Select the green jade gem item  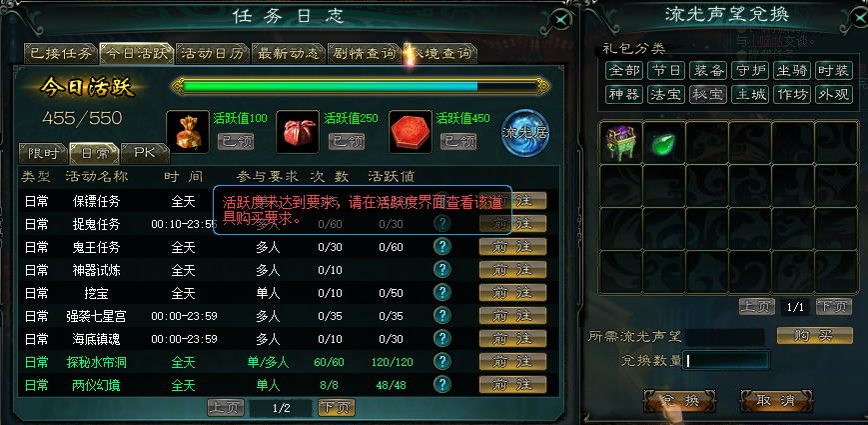662,144
